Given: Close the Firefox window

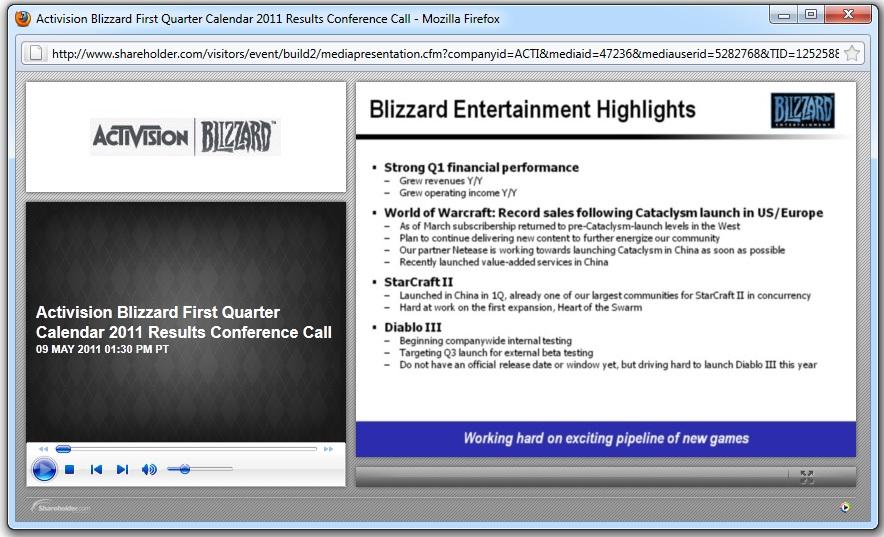Looking at the screenshot, I should (848, 15).
